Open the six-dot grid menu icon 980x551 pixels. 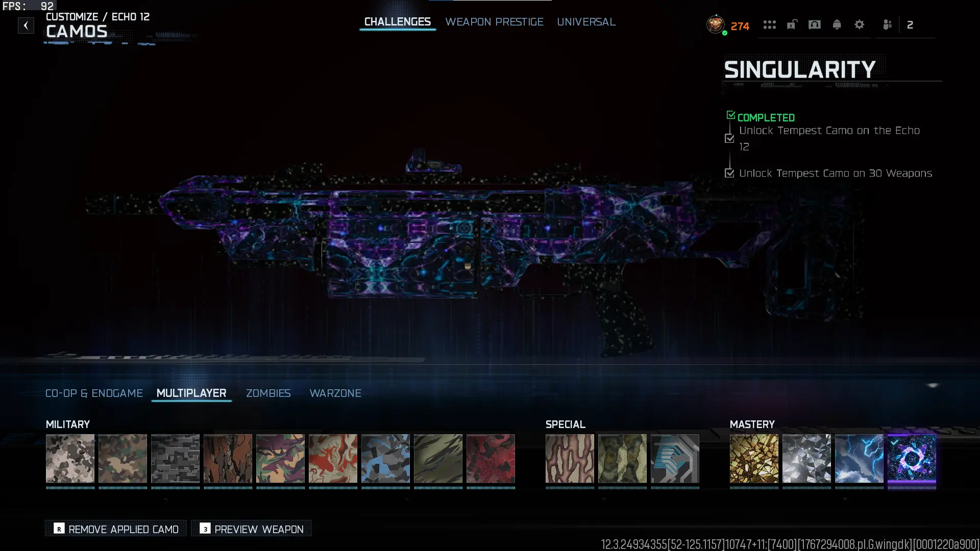coord(769,24)
